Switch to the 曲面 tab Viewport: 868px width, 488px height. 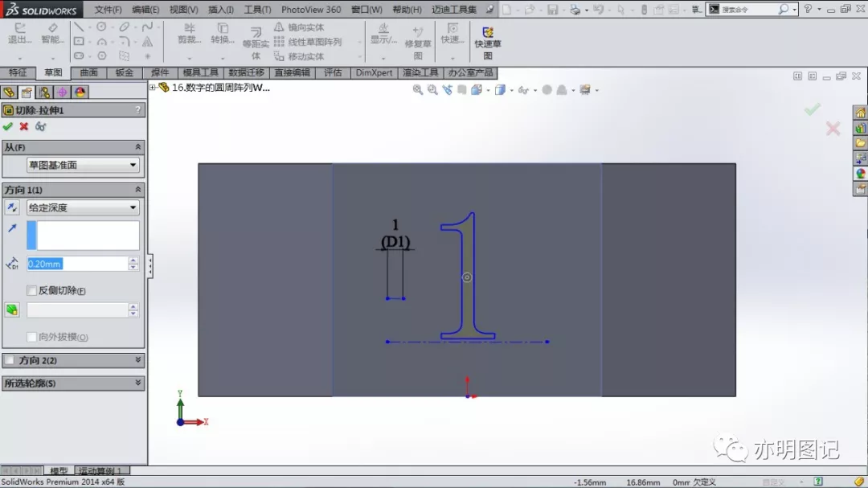(x=88, y=72)
